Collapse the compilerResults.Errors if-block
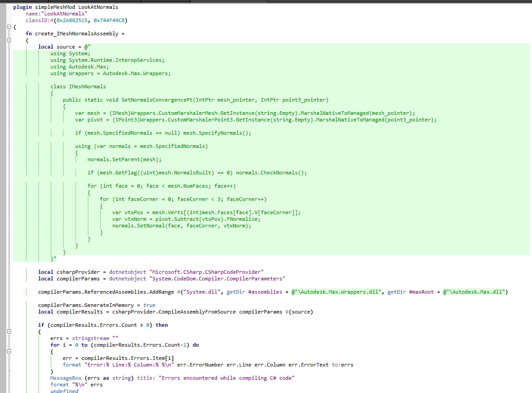 click(x=8, y=332)
